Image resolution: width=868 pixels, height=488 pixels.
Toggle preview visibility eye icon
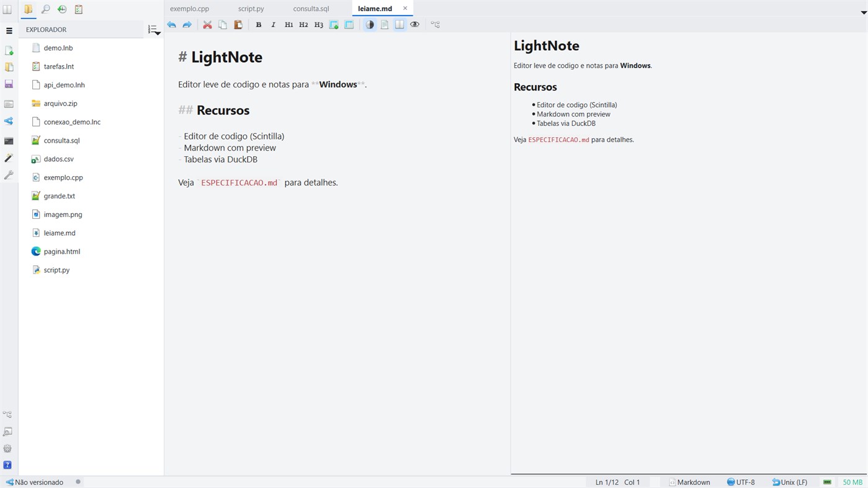click(414, 25)
